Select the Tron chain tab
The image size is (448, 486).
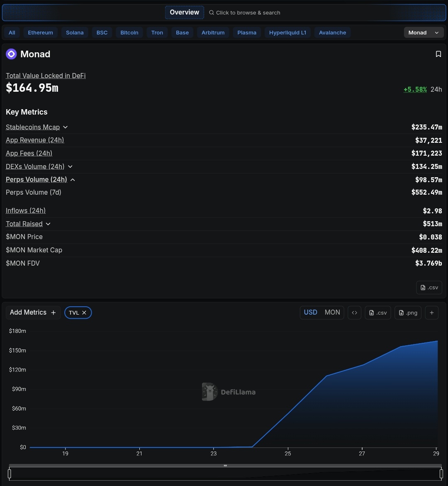click(157, 32)
